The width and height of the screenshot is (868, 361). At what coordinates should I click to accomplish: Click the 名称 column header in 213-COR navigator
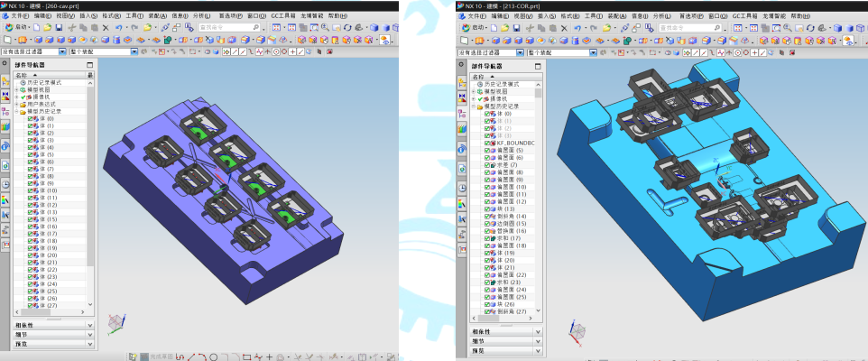[479, 77]
